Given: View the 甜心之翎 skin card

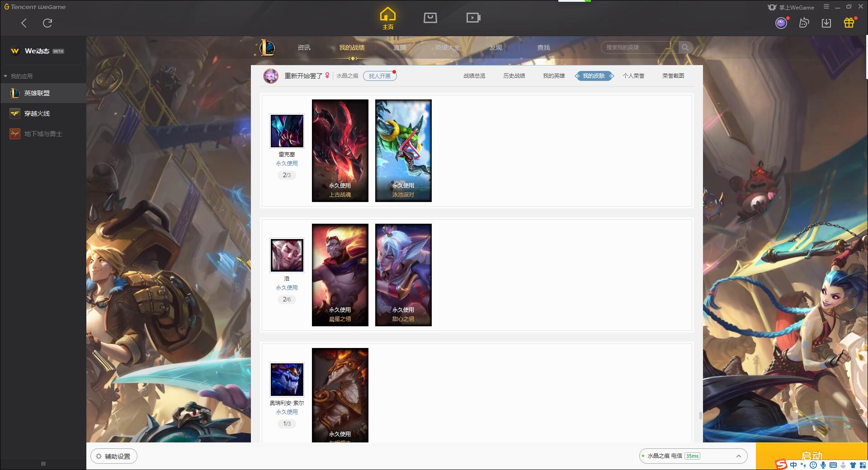Looking at the screenshot, I should click(x=403, y=275).
